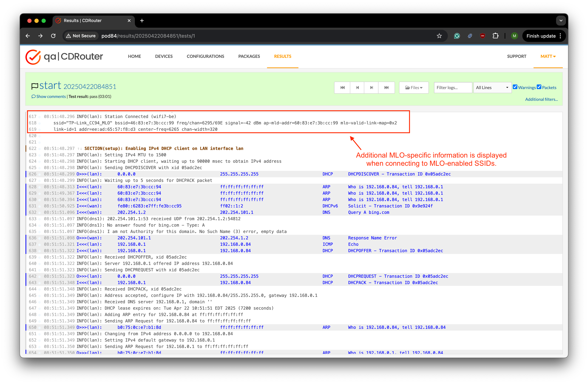The width and height of the screenshot is (588, 384).
Task: Open the MATT user menu
Action: (x=548, y=56)
